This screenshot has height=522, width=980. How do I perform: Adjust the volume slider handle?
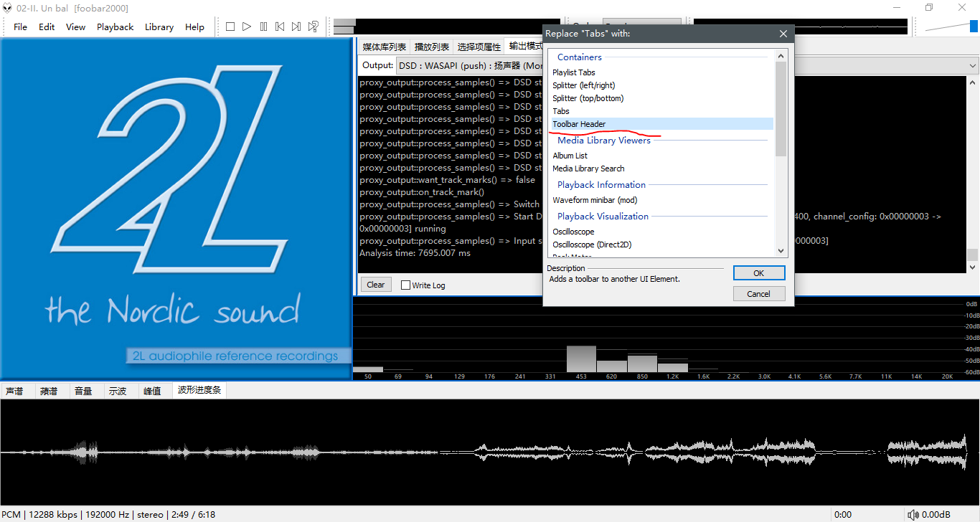(x=974, y=27)
